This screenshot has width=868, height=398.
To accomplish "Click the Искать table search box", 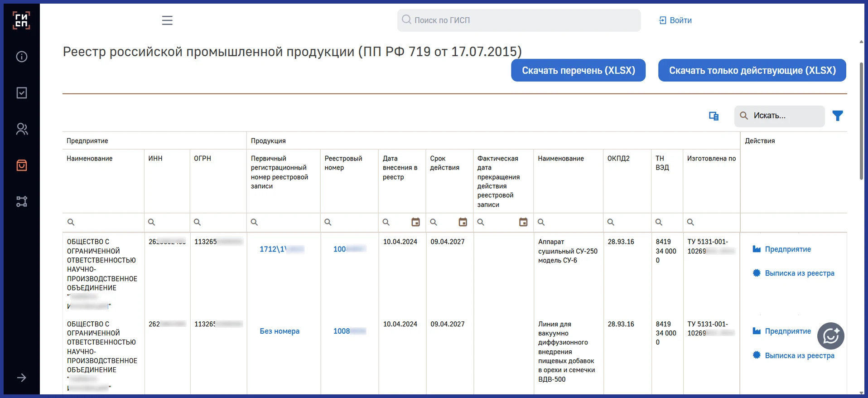I will [x=779, y=116].
